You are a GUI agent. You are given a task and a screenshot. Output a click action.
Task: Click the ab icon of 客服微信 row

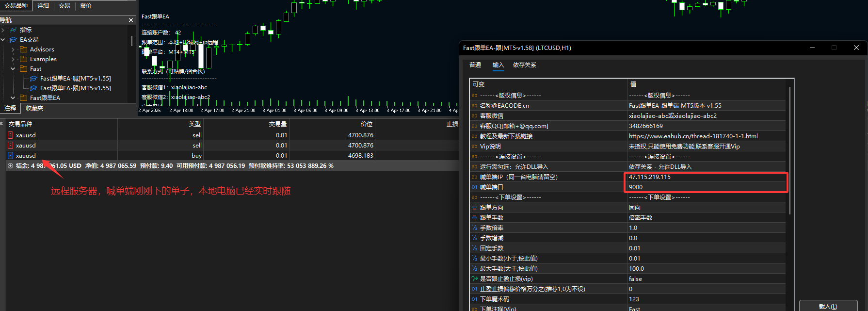(475, 116)
